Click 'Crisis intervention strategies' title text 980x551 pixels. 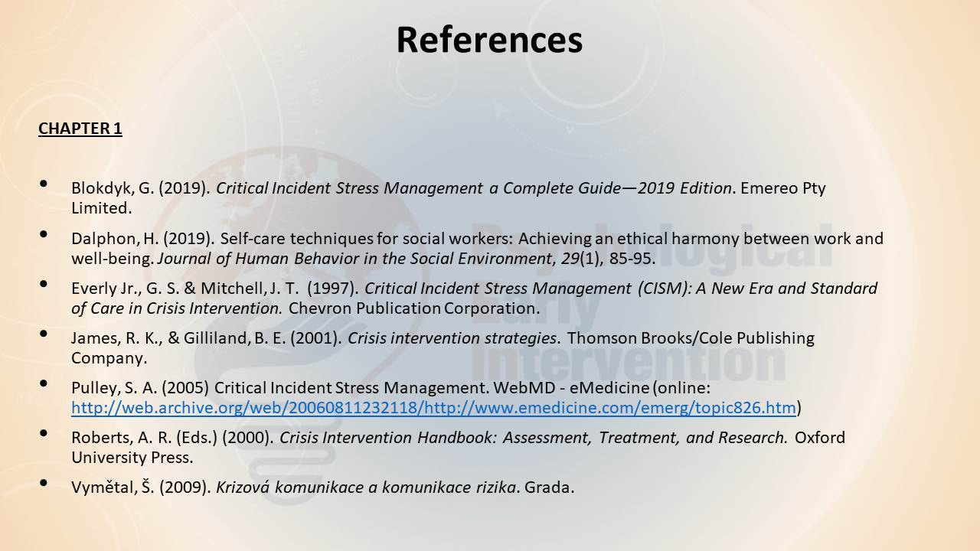coord(452,338)
